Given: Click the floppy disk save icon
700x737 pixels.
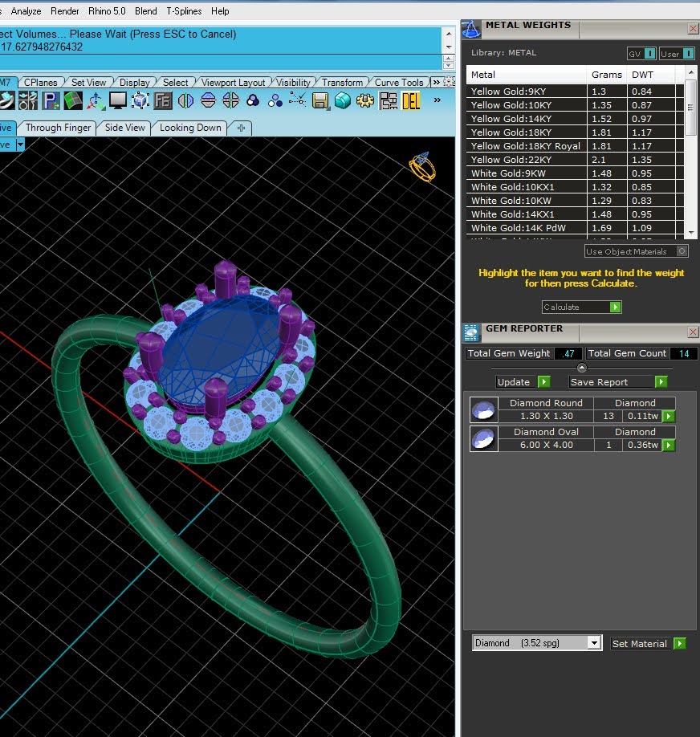Looking at the screenshot, I should tap(320, 100).
